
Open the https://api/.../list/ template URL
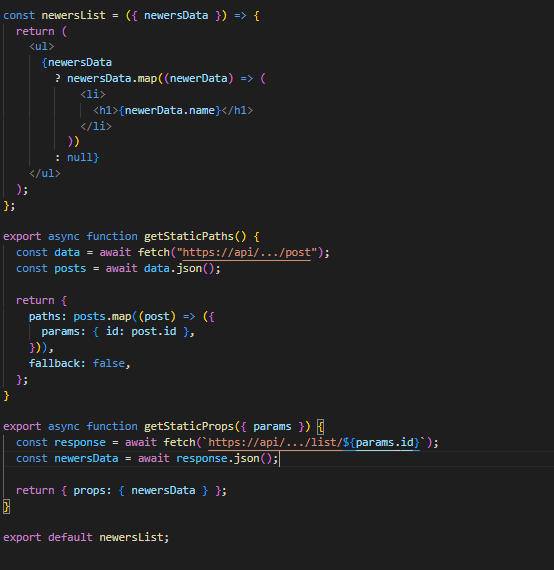click(x=275, y=442)
